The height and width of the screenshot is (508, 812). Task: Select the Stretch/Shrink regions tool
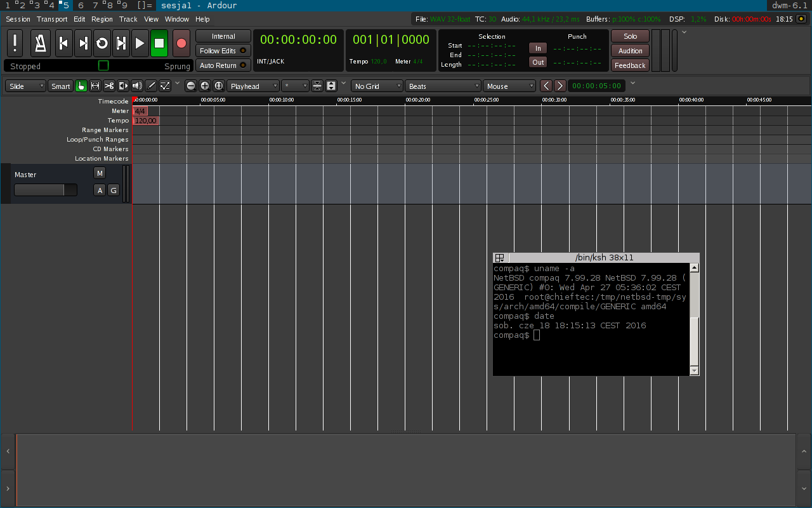[123, 86]
